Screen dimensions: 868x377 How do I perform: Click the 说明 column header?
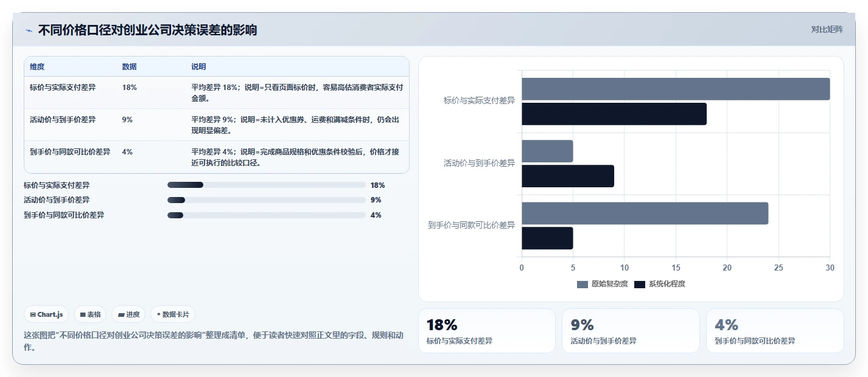pyautogui.click(x=199, y=66)
